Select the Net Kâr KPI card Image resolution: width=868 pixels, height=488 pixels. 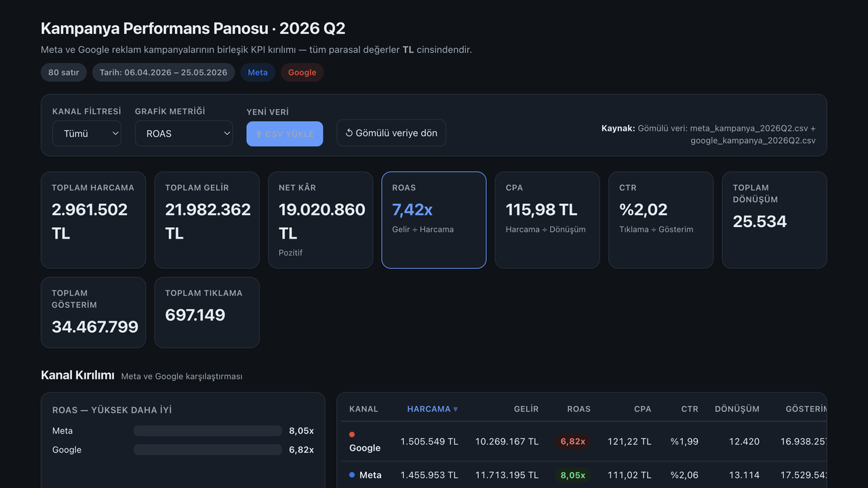(x=321, y=220)
